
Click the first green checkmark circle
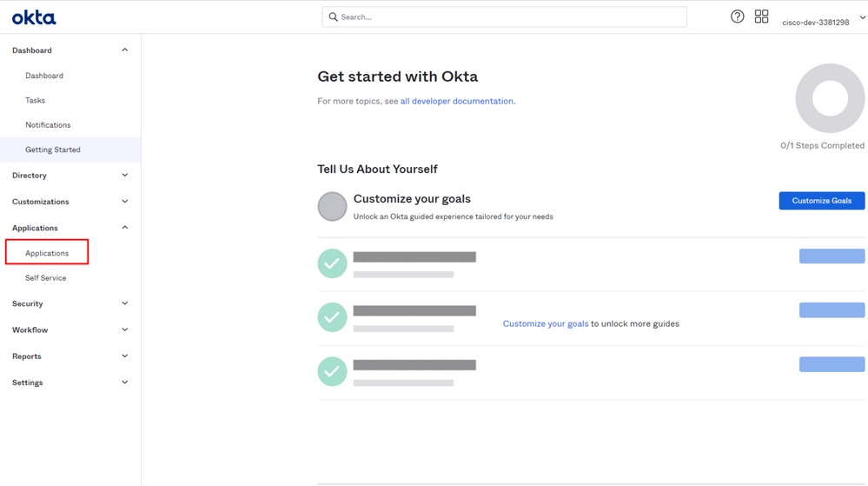[x=332, y=263]
